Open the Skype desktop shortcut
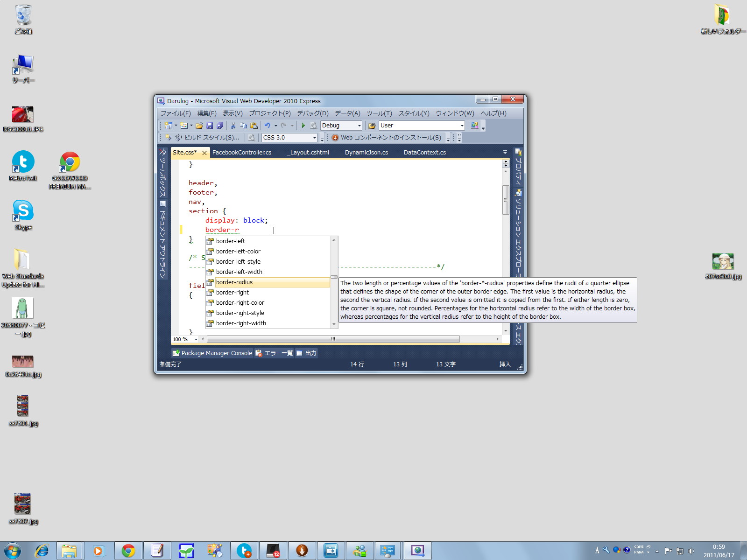 point(23,215)
